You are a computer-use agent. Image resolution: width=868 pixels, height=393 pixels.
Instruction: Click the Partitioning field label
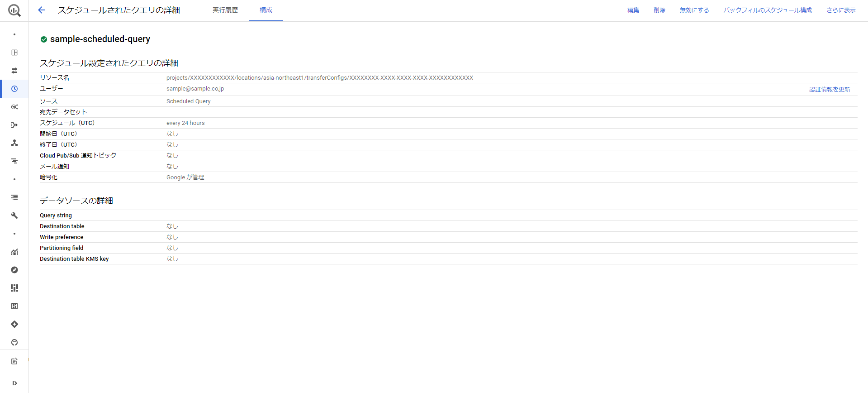click(x=62, y=248)
